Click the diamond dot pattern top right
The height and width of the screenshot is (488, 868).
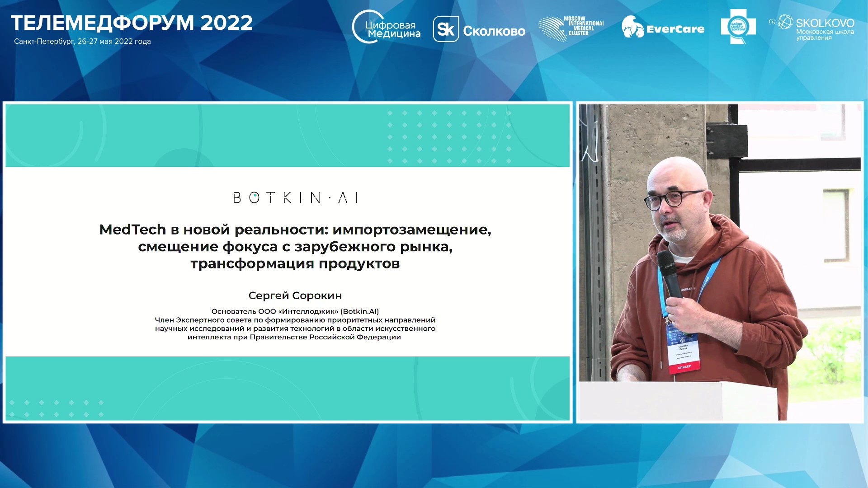[x=449, y=137]
